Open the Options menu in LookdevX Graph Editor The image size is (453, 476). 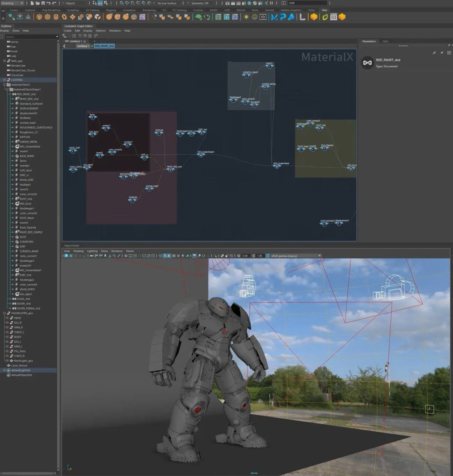click(100, 31)
